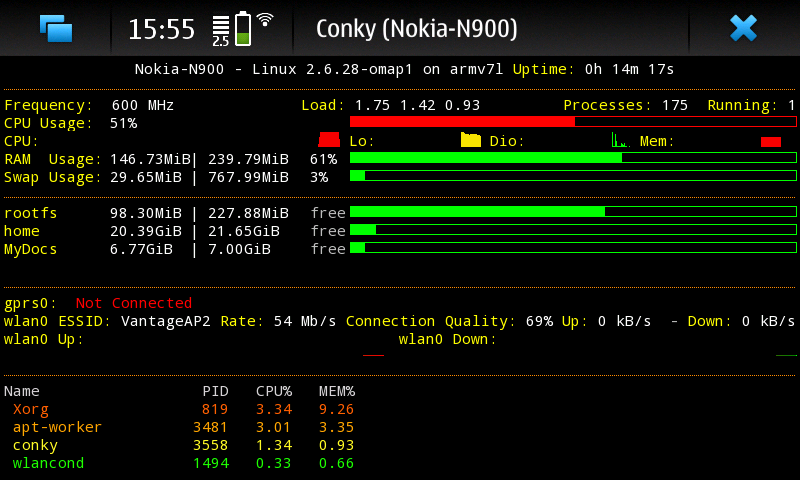Click the rootfs free space bar
This screenshot has width=800, height=480.
click(x=572, y=212)
